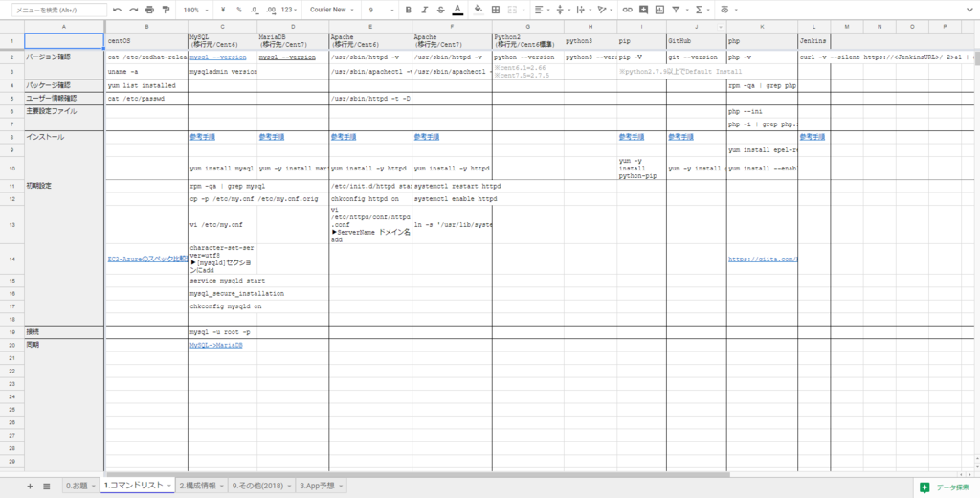Open the 9.その他(2018) sheet tab
This screenshot has width=980, height=498.
pos(258,487)
